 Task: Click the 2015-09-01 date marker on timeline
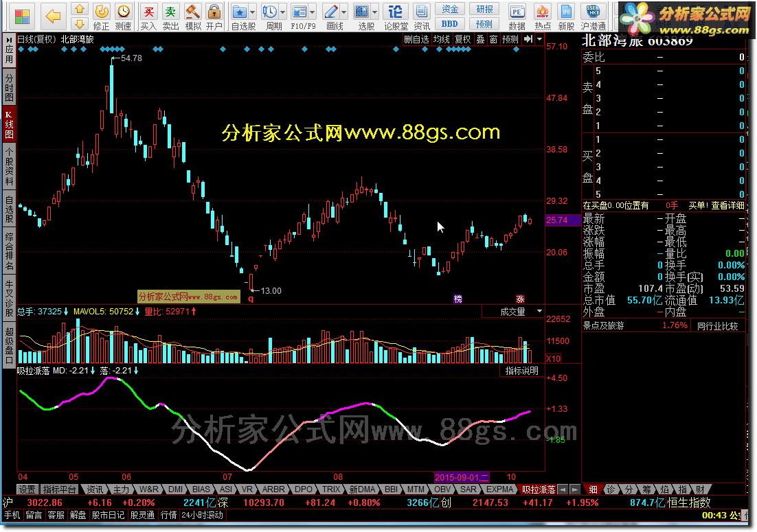point(462,477)
